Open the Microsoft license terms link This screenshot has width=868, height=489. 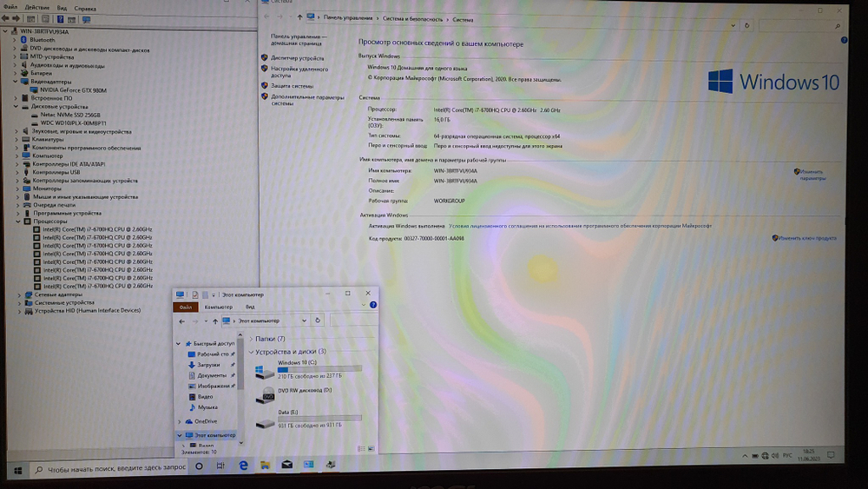coord(580,226)
